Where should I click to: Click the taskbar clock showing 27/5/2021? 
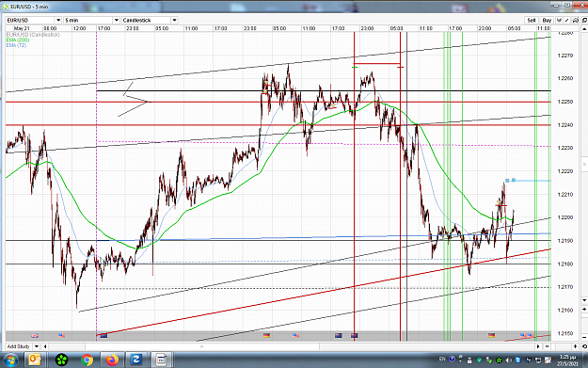[x=567, y=360]
